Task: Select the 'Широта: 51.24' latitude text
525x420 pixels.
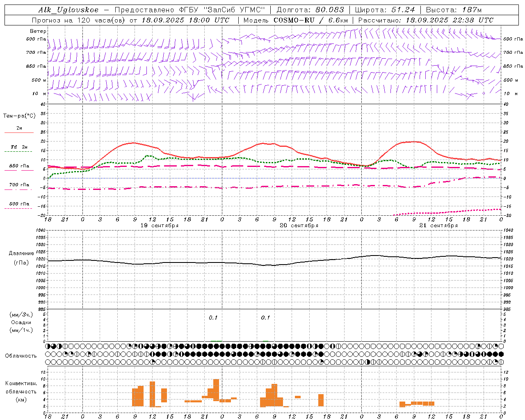Action: [x=385, y=10]
